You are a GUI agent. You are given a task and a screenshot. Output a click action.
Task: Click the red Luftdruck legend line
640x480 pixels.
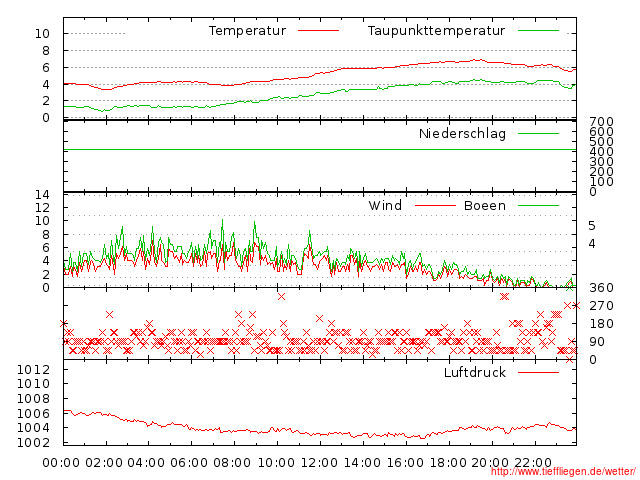[538, 372]
